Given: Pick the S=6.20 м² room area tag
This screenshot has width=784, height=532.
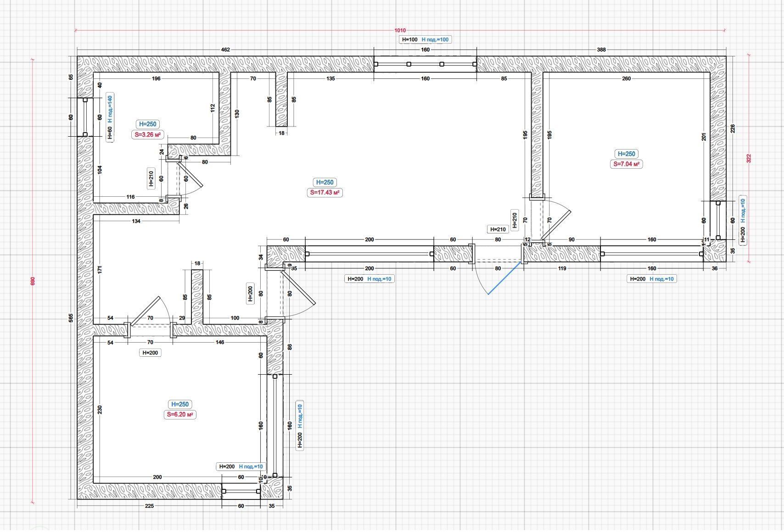Looking at the screenshot, I should click(x=180, y=415).
